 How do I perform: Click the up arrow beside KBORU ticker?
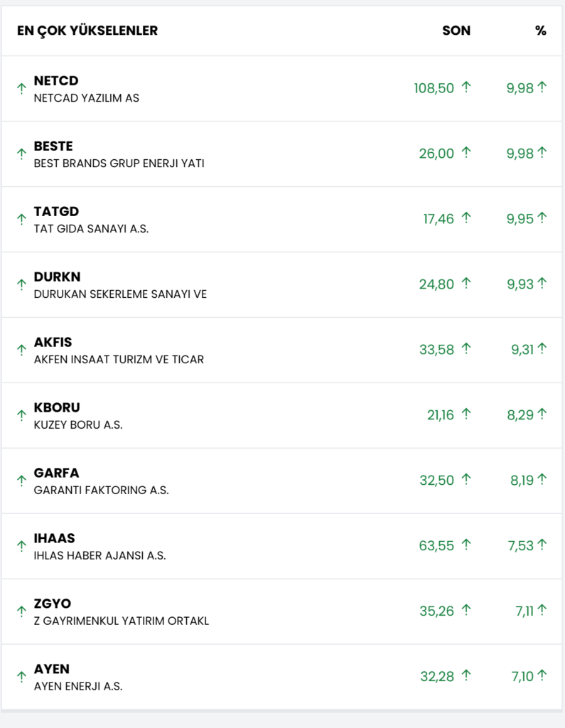tap(21, 416)
